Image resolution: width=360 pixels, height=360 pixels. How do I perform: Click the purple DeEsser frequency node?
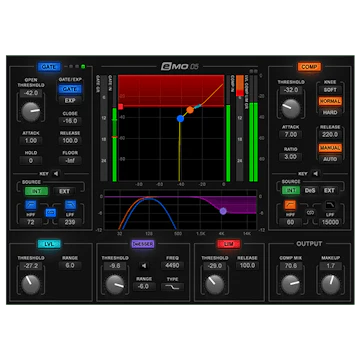[x=223, y=211]
